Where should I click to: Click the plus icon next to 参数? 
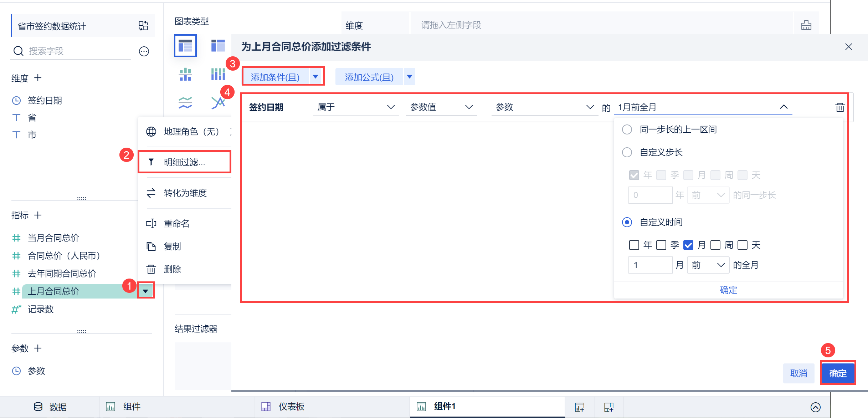coord(38,348)
